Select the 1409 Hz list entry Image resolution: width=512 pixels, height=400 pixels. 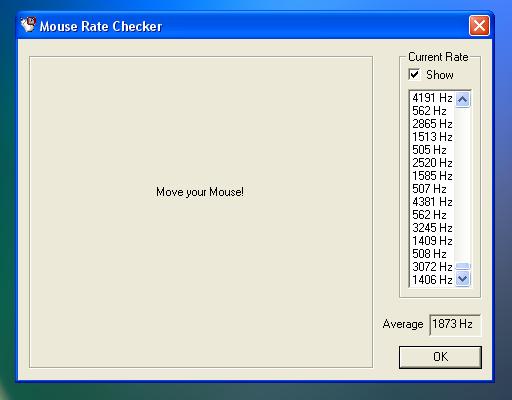click(x=432, y=241)
